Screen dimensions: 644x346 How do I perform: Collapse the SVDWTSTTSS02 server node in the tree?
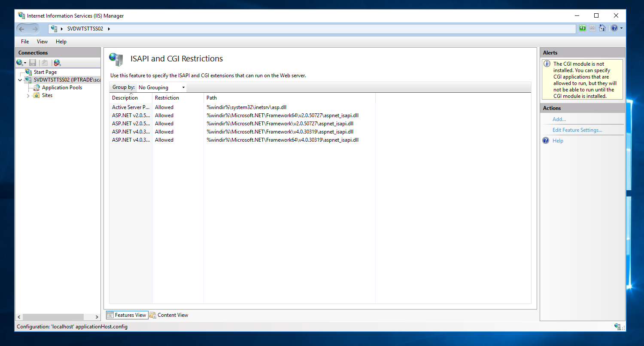(20, 80)
